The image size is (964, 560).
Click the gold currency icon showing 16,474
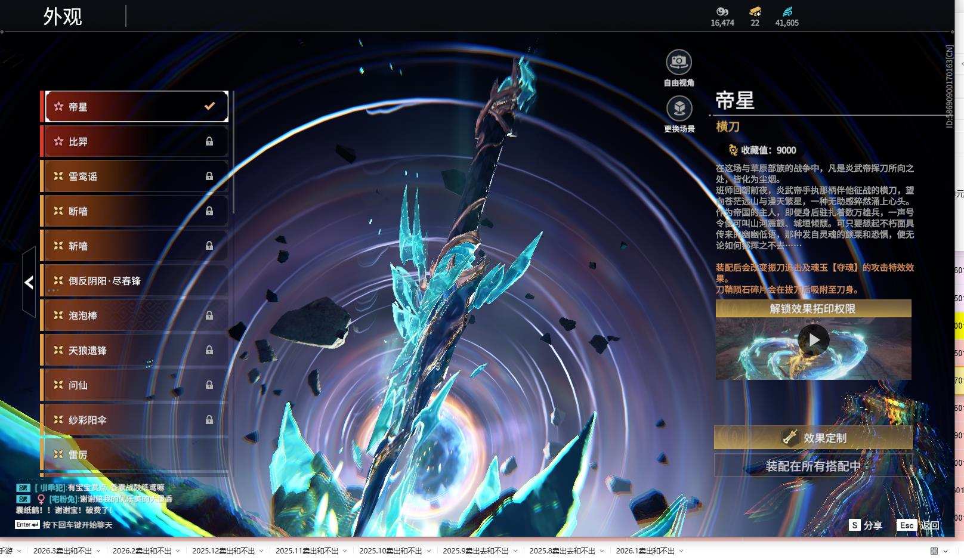pyautogui.click(x=722, y=11)
